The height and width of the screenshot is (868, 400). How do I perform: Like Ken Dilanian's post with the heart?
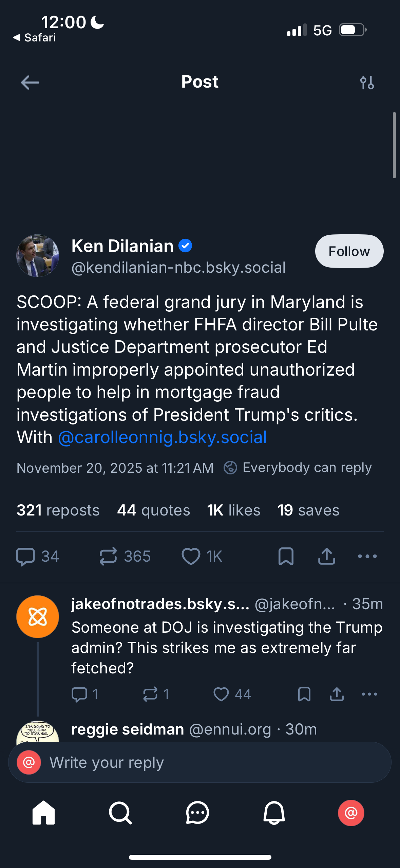point(191,556)
